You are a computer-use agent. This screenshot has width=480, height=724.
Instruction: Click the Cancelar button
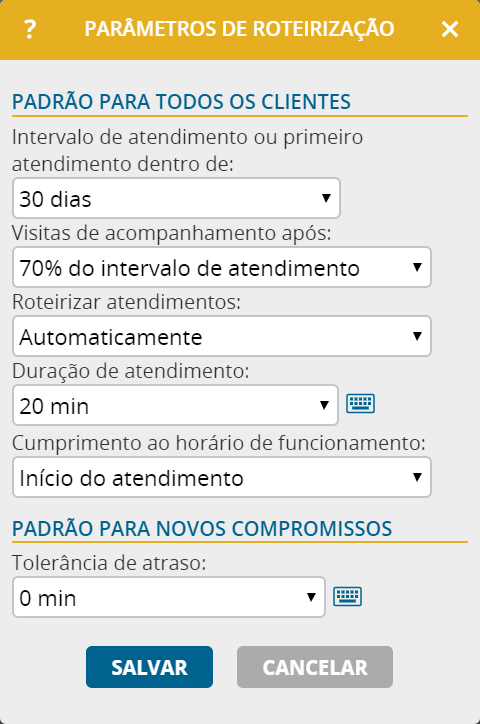coord(315,667)
